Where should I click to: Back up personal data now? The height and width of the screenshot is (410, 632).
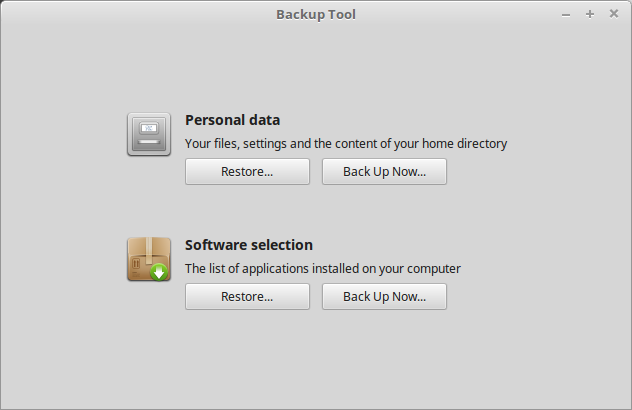tap(384, 172)
